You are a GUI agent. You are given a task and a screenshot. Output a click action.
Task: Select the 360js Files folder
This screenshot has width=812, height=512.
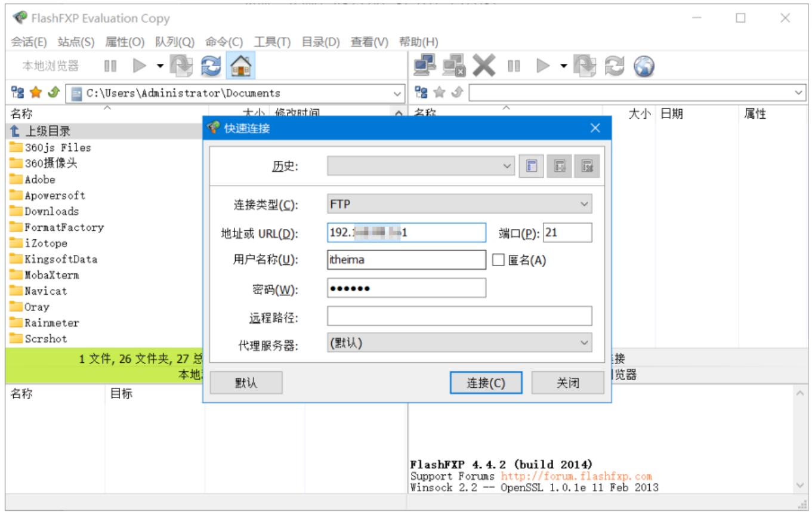[58, 147]
